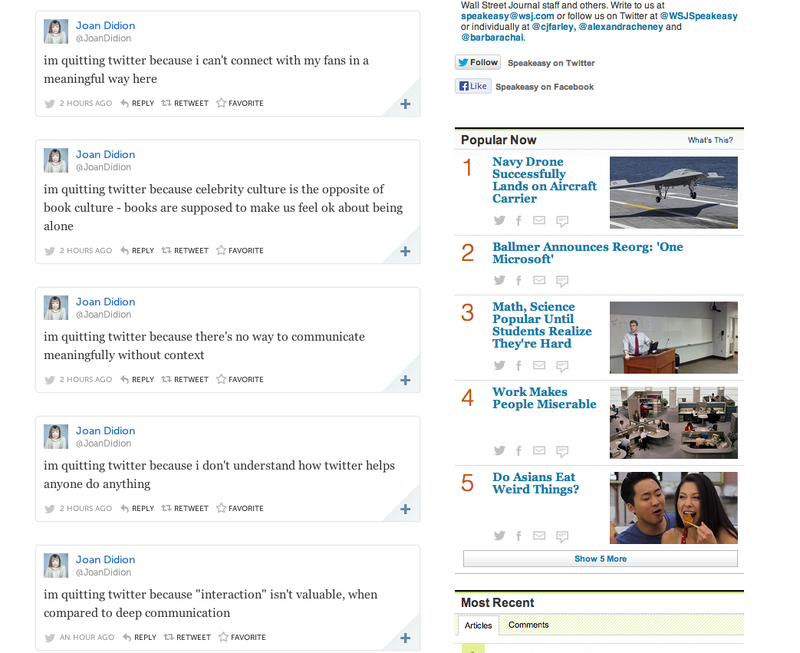Switch to the Comments tab
Image resolution: width=800 pixels, height=653 pixels.
pos(528,625)
